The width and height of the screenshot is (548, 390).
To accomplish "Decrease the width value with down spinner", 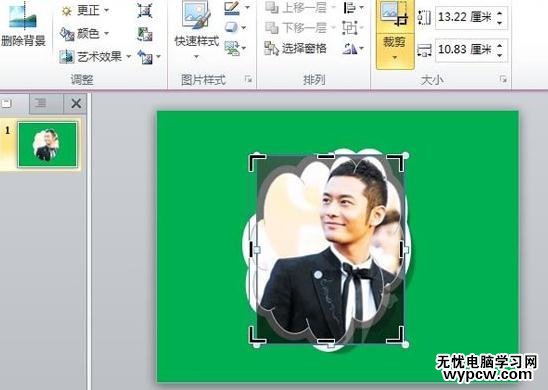I will pos(500,55).
